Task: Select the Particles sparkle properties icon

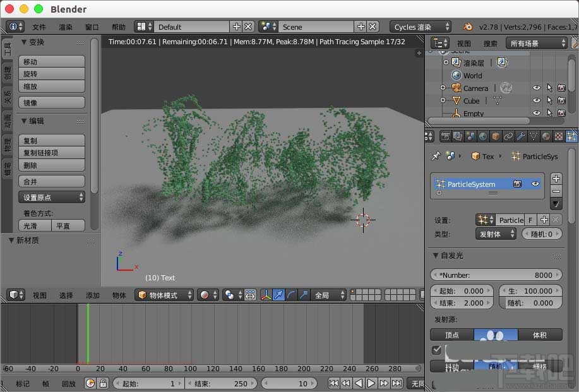Action: pos(571,136)
